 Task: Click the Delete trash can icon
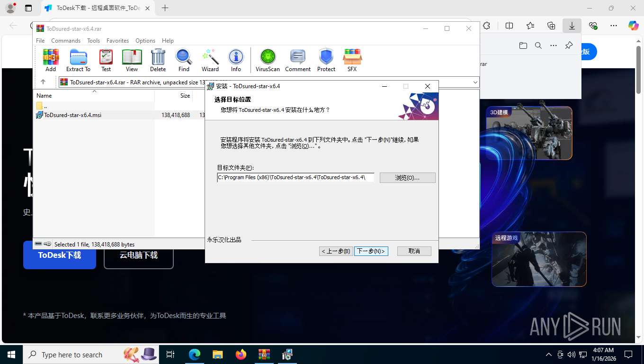[158, 61]
